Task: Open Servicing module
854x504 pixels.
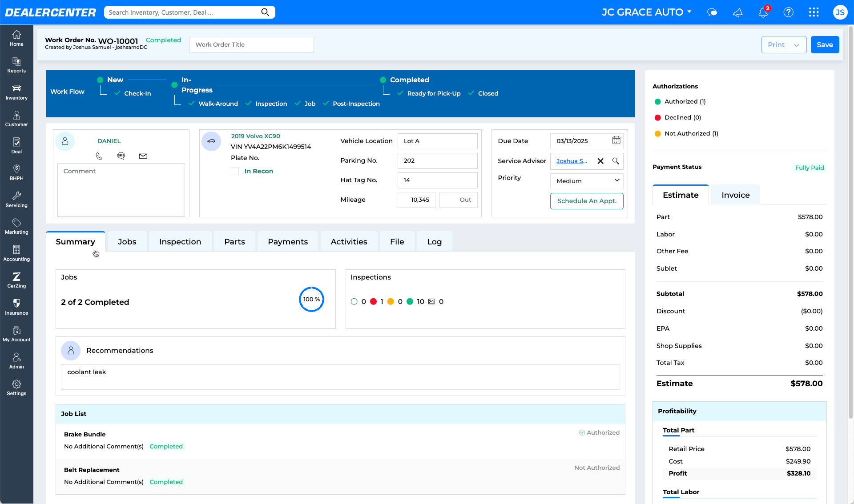Action: (x=16, y=200)
